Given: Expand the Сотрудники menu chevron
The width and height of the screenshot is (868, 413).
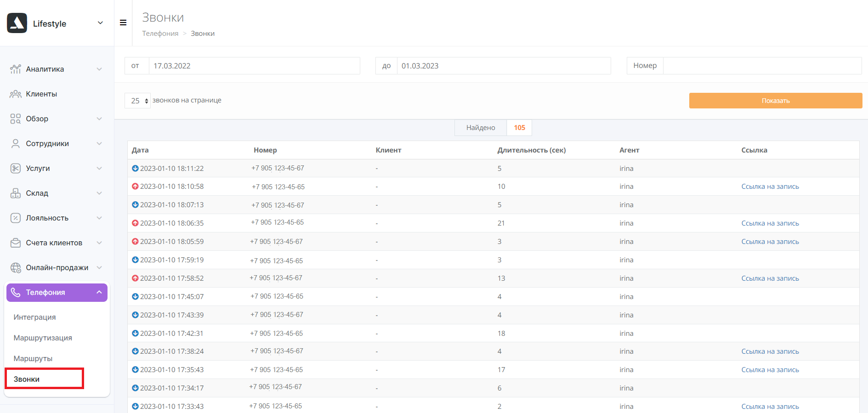Looking at the screenshot, I should 99,143.
